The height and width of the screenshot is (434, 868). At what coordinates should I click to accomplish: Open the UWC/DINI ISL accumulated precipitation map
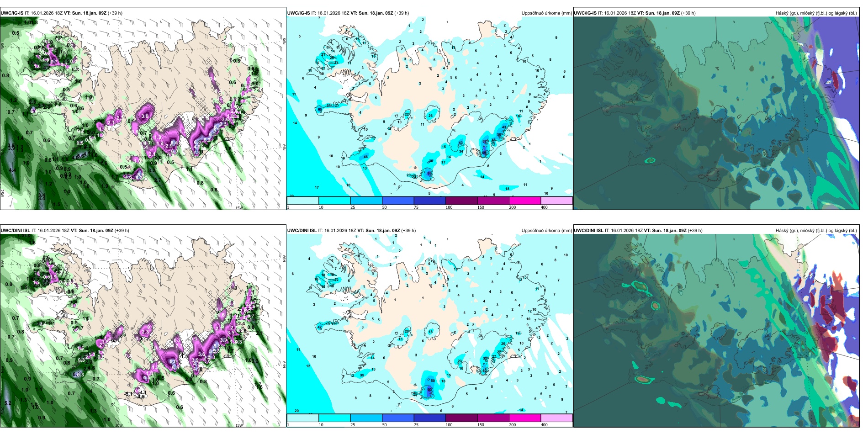429,324
